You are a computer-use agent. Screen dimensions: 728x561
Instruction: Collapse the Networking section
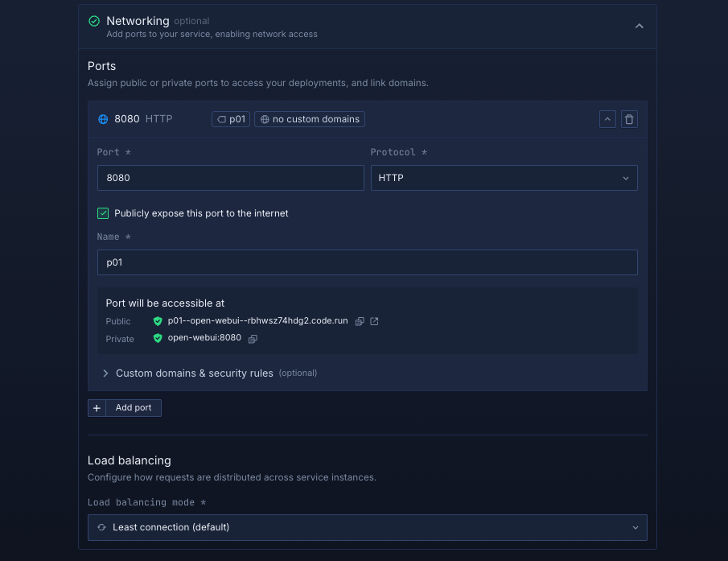pos(639,27)
